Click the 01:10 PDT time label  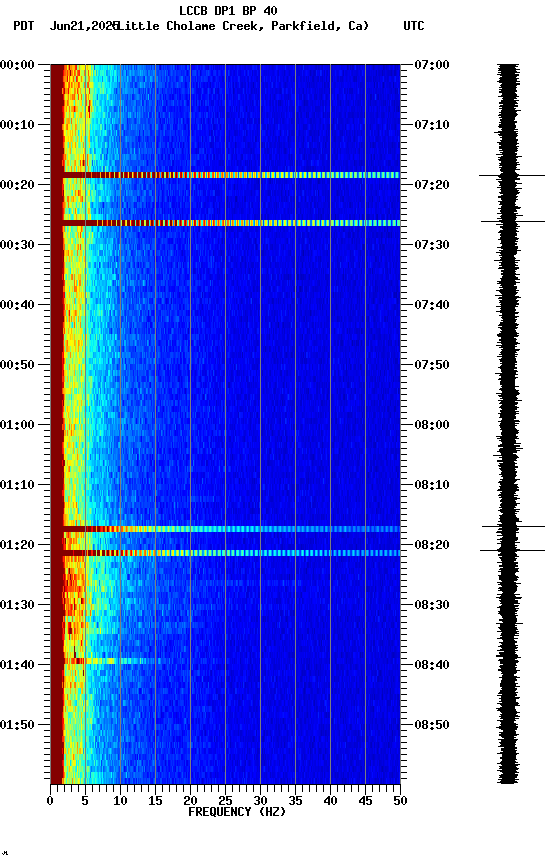click(17, 485)
